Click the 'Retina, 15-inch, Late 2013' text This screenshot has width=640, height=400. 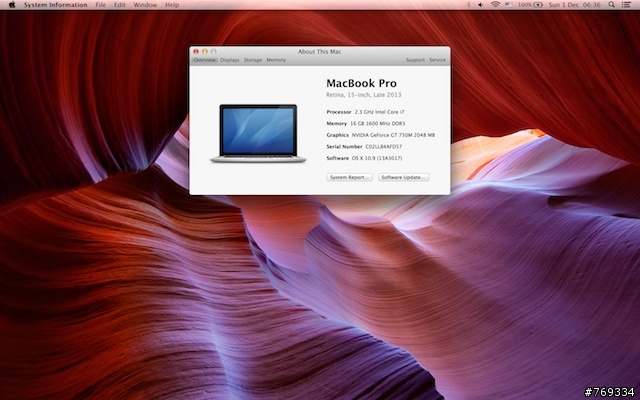point(363,95)
